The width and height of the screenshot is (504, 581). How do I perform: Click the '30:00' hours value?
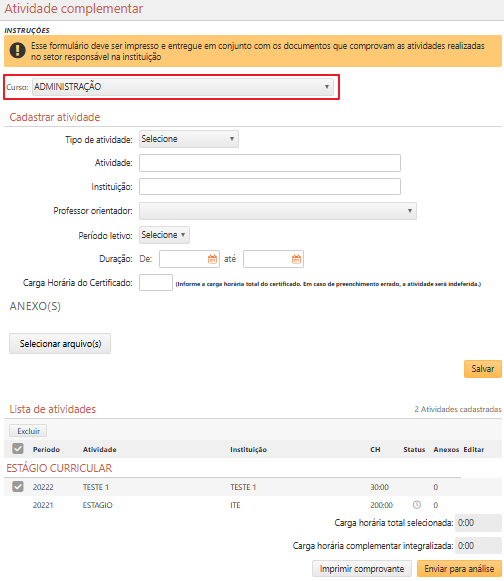(x=379, y=487)
